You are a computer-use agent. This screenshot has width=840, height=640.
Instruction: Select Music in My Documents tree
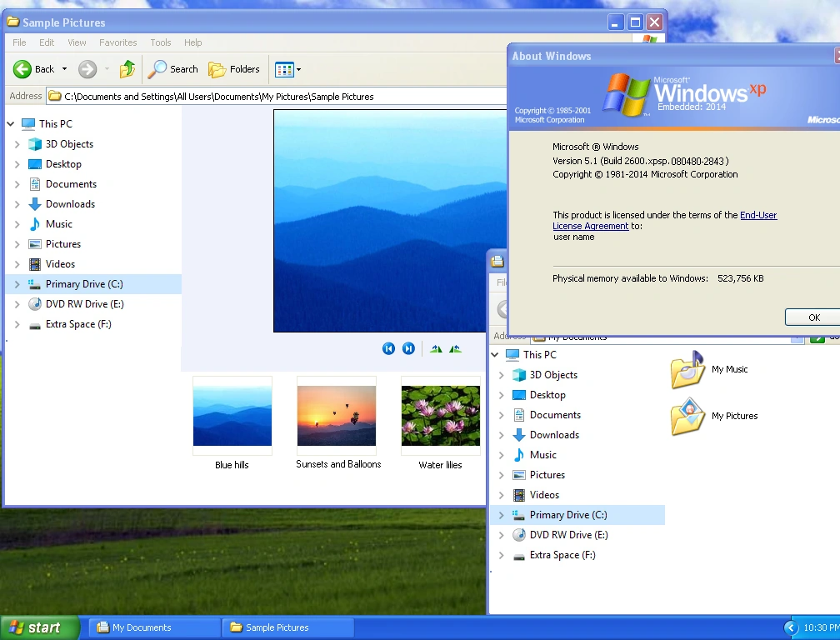pos(534,455)
